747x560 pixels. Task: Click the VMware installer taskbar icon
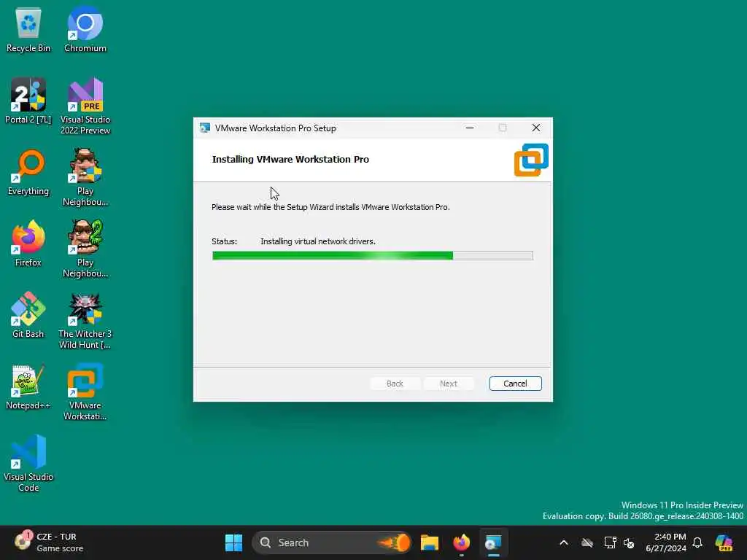pyautogui.click(x=493, y=542)
